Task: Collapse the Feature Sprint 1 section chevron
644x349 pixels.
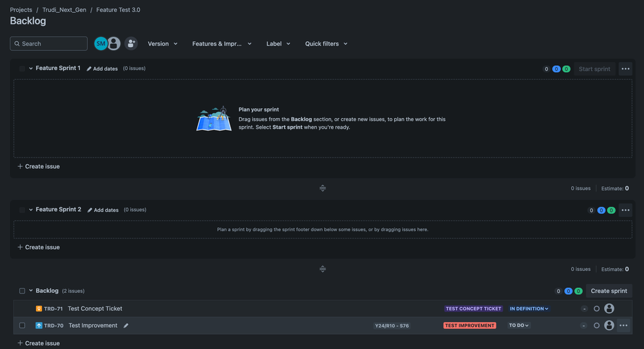Action: pos(31,68)
